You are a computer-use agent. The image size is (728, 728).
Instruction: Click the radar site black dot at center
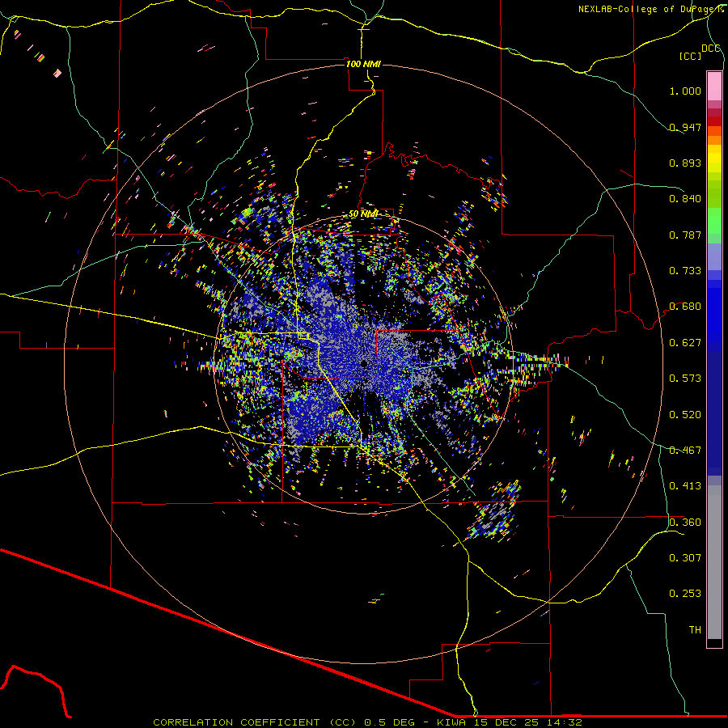coord(364,363)
